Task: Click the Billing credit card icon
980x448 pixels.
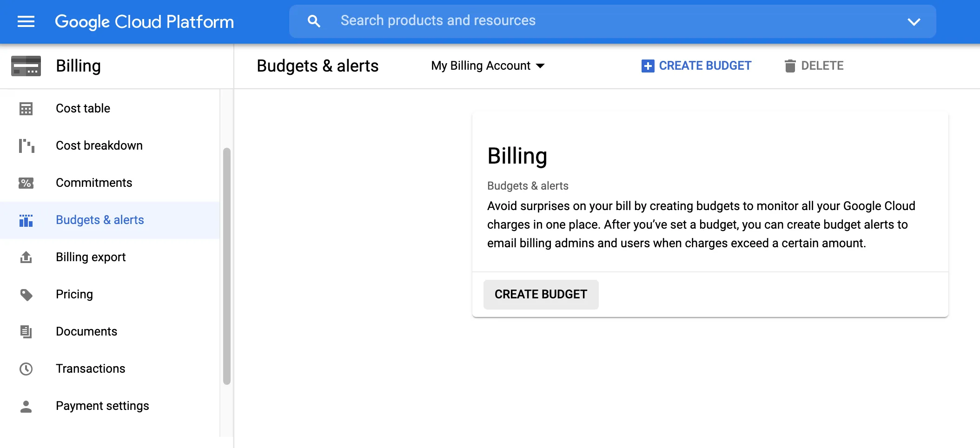Action: [26, 66]
